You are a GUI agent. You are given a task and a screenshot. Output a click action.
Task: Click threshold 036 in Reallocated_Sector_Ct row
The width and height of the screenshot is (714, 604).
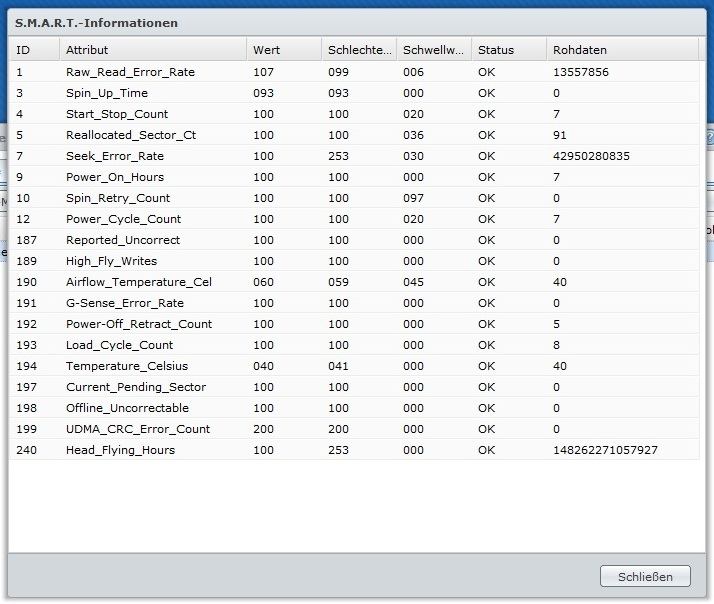coord(413,135)
